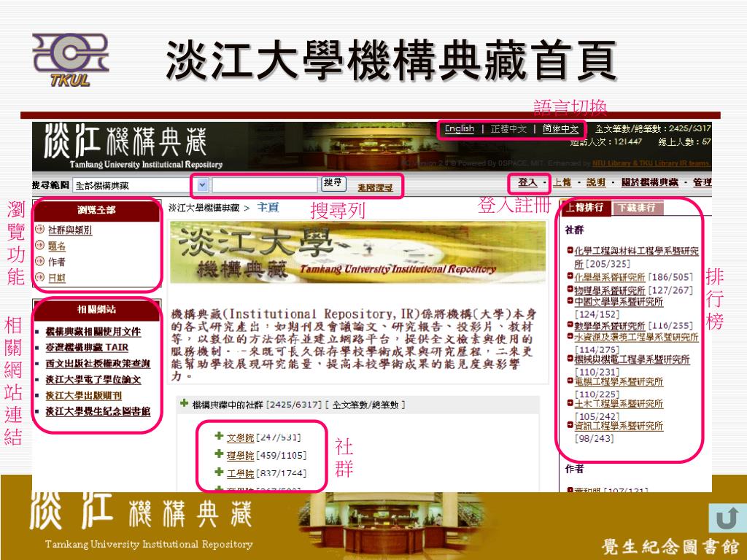The height and width of the screenshot is (560, 747).
Task: Open 淡江大學電子學位論文 link
Action: [93, 379]
